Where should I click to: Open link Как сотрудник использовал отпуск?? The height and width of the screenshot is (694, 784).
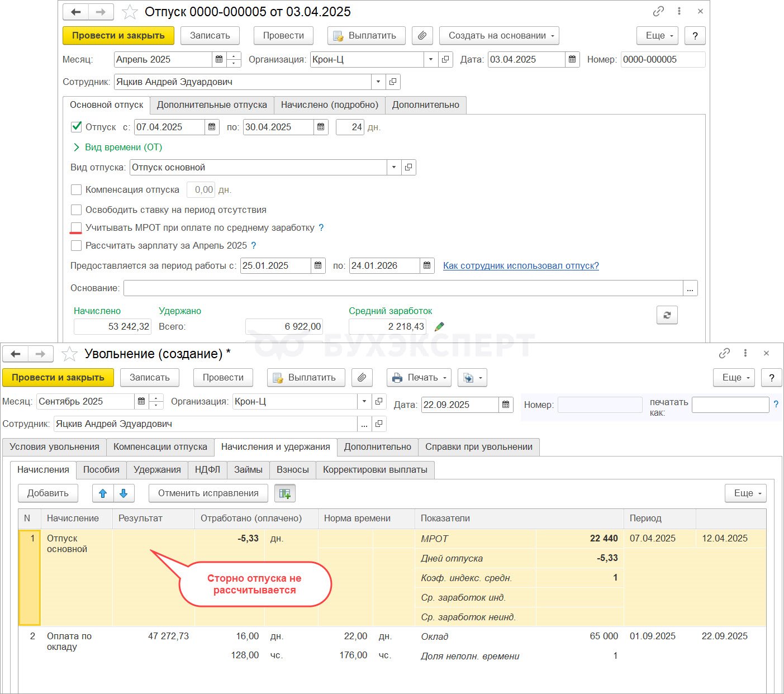coord(521,266)
